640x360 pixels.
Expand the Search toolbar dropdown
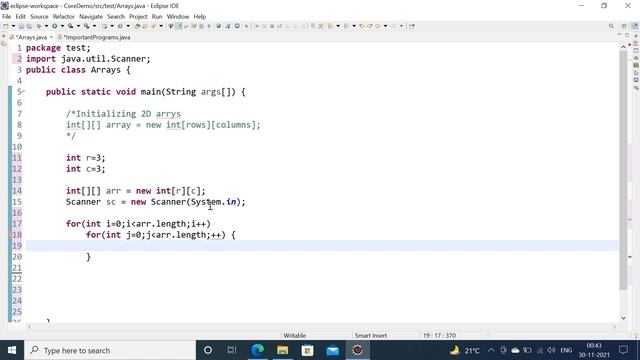pyautogui.click(x=161, y=26)
